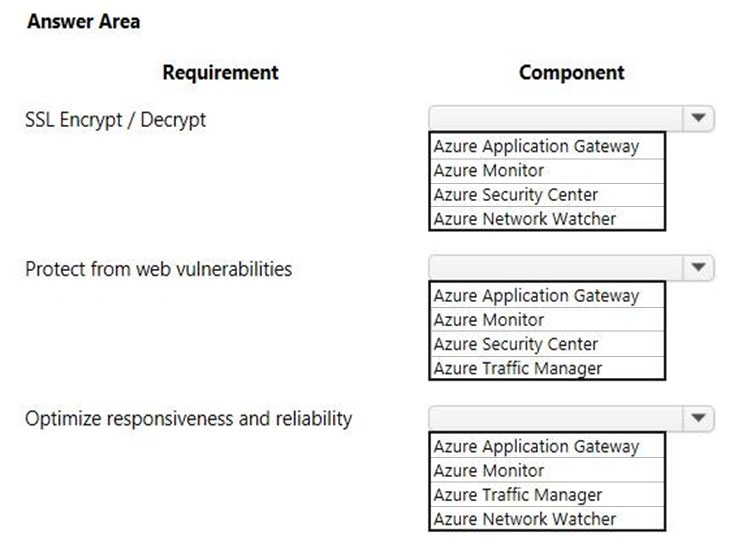Image resolution: width=738 pixels, height=556 pixels.
Task: Select Azure Monitor under SSL Encrypt / Decrypt
Action: click(x=547, y=171)
